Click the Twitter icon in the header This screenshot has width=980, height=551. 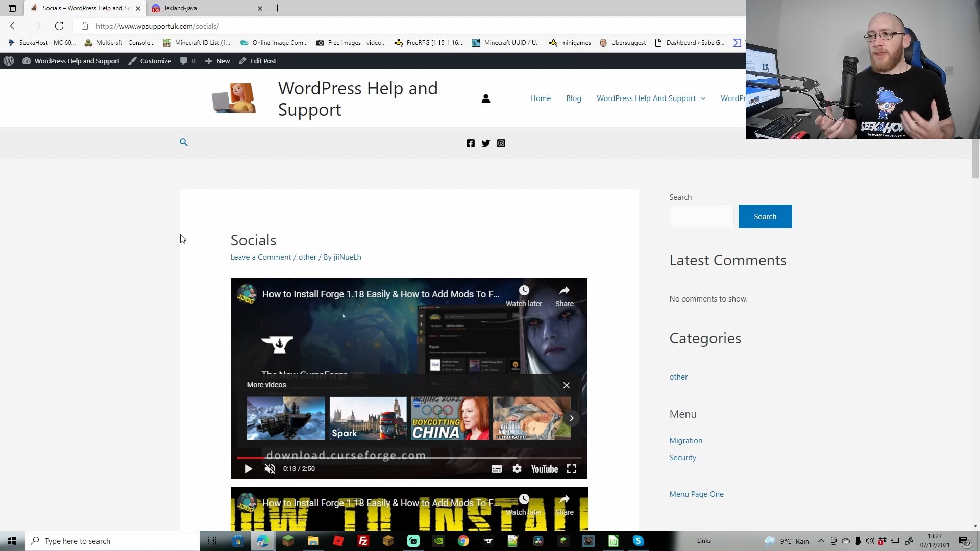(485, 143)
